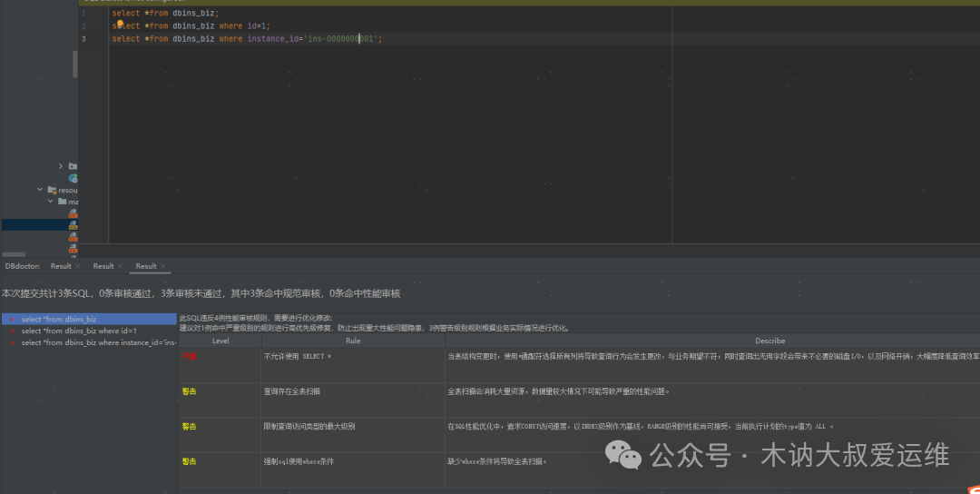Viewport: 980px width, 494px height.
Task: Expand the collapsed folder chevron in project tree
Action: click(61, 166)
